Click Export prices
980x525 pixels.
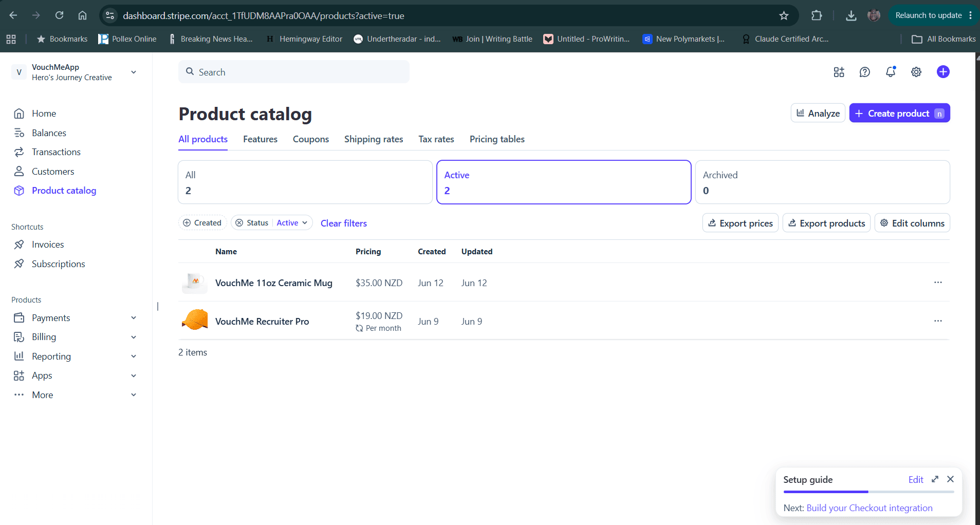[741, 223]
